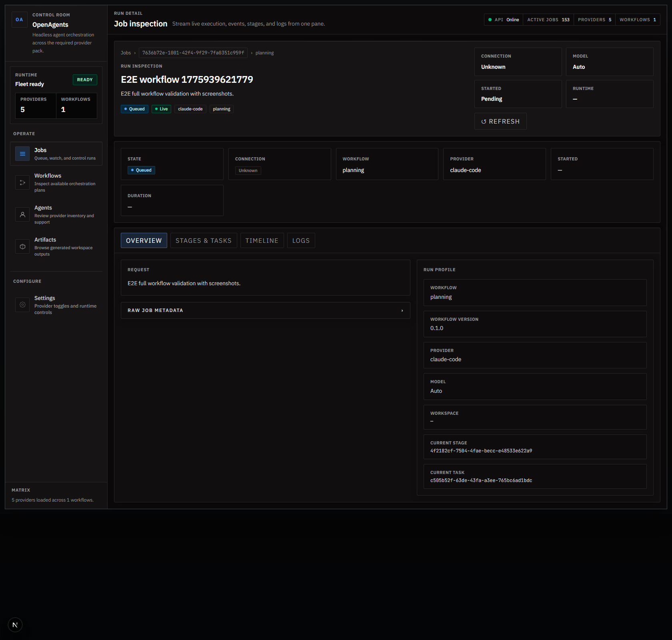Select the Overview tab
This screenshot has width=672, height=640.
click(x=144, y=240)
